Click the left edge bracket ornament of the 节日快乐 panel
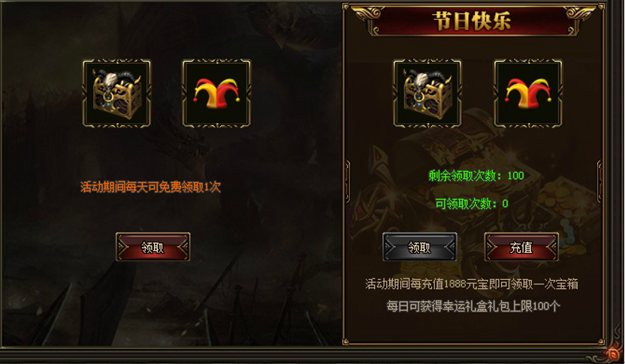The image size is (625, 364). click(347, 182)
